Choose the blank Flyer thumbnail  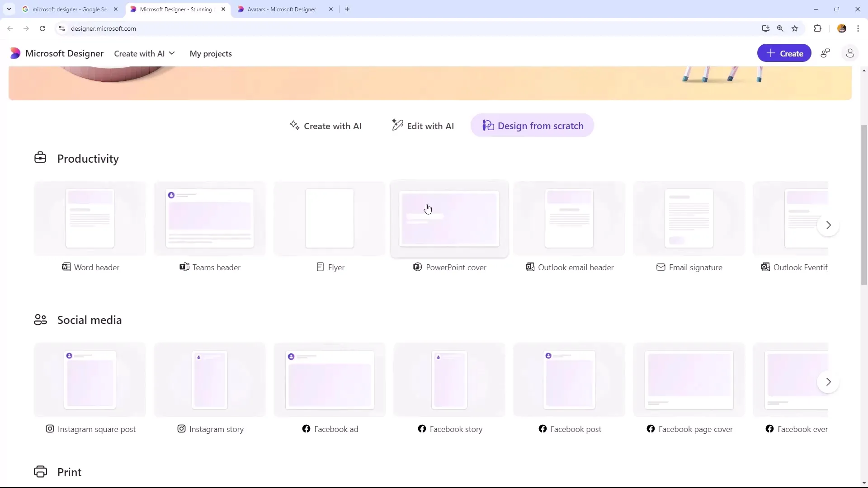330,219
